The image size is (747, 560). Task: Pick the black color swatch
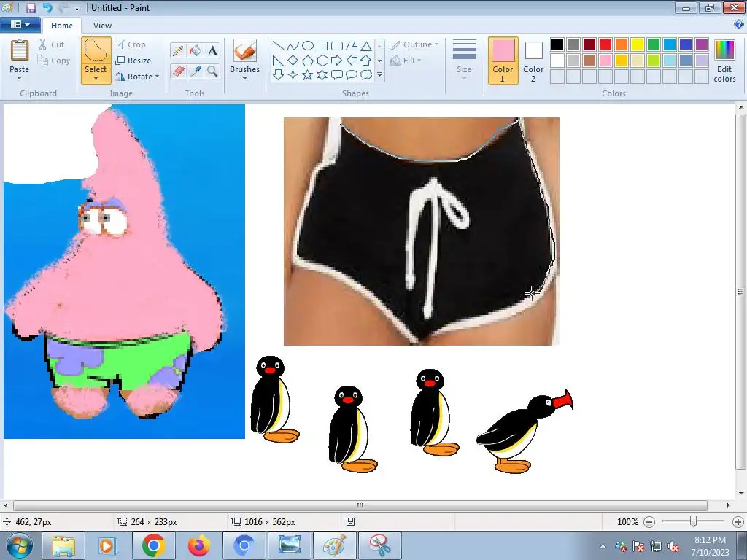point(557,44)
